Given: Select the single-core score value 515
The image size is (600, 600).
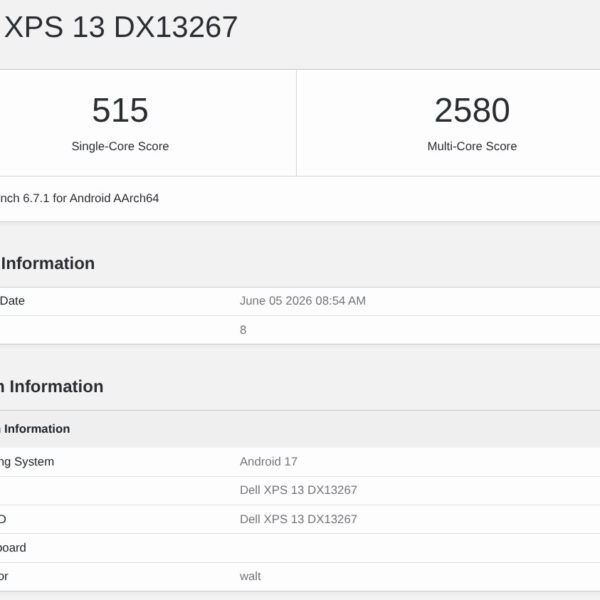Looking at the screenshot, I should click(120, 110).
